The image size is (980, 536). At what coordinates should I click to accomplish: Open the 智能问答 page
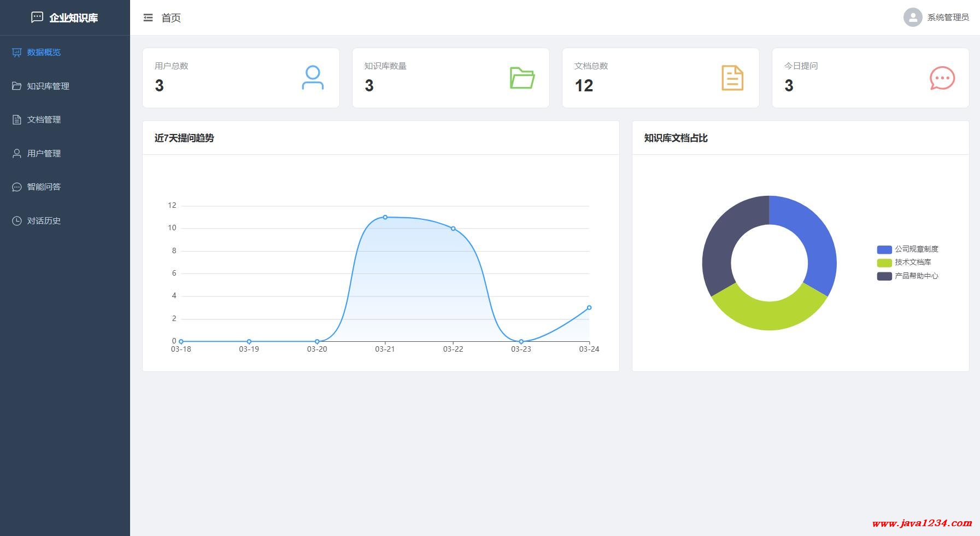pos(44,187)
